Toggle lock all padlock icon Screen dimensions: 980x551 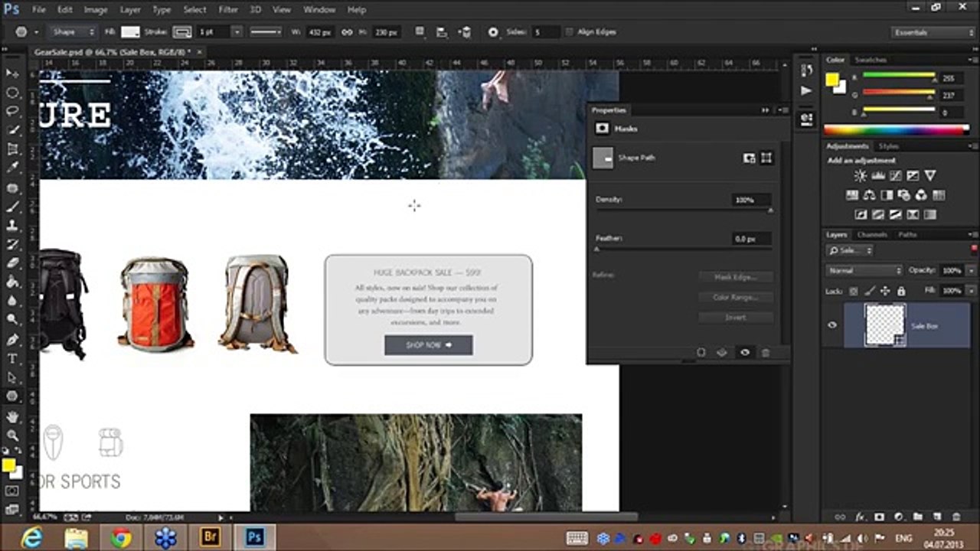click(900, 291)
